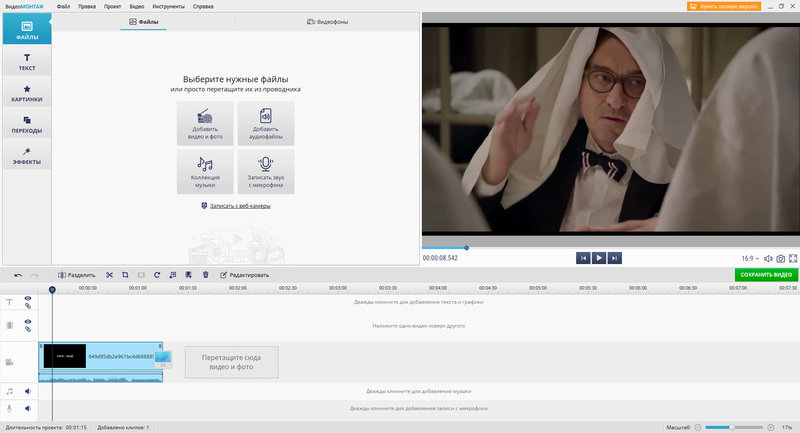This screenshot has height=433, width=800.
Task: Open the Инструменты menu
Action: pyautogui.click(x=168, y=7)
